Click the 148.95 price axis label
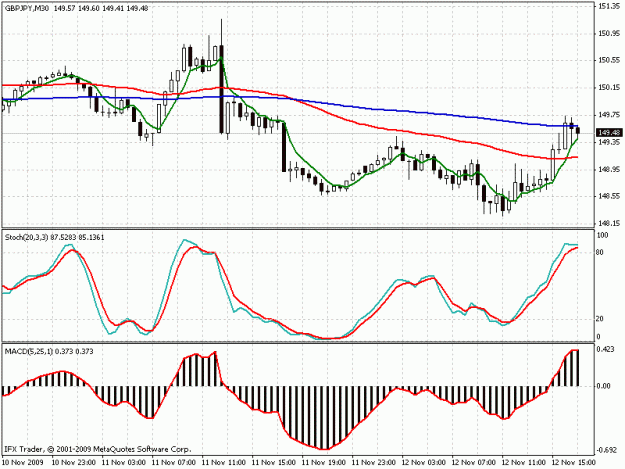The width and height of the screenshot is (625, 469). (608, 169)
